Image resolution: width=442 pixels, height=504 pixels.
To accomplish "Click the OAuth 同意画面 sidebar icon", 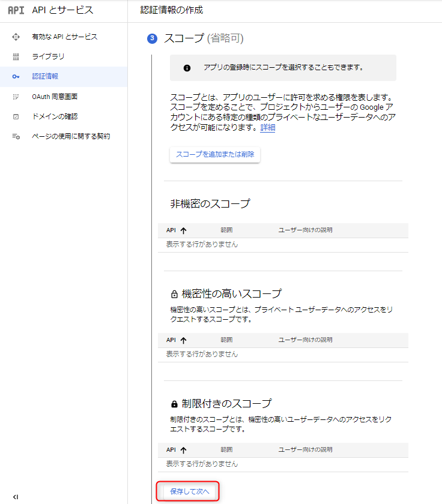I will click(16, 97).
